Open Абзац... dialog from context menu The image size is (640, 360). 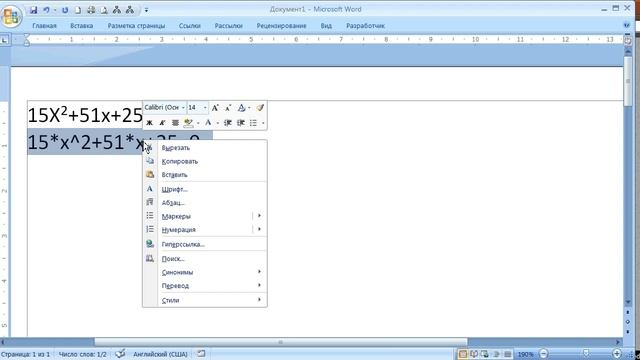[x=205, y=203]
